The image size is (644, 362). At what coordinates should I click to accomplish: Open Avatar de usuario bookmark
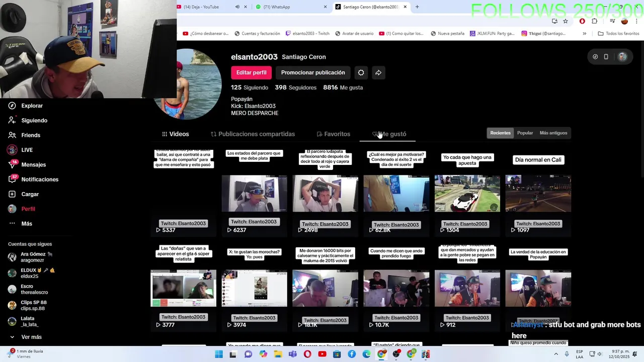[x=354, y=34]
